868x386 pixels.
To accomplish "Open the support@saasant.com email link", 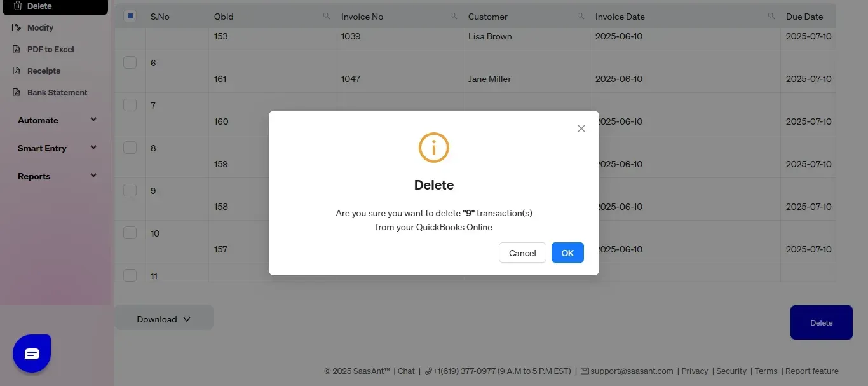I will coord(627,371).
